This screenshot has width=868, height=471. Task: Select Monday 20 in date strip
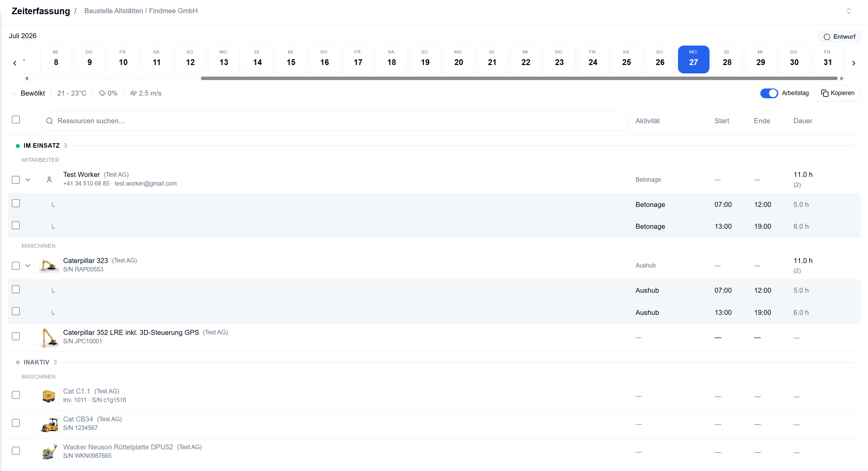click(x=458, y=59)
